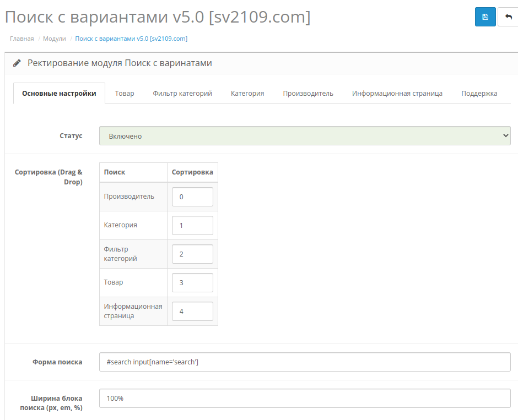This screenshot has height=420, width=518.
Task: Click the back arrow icon button
Action: [x=508, y=17]
